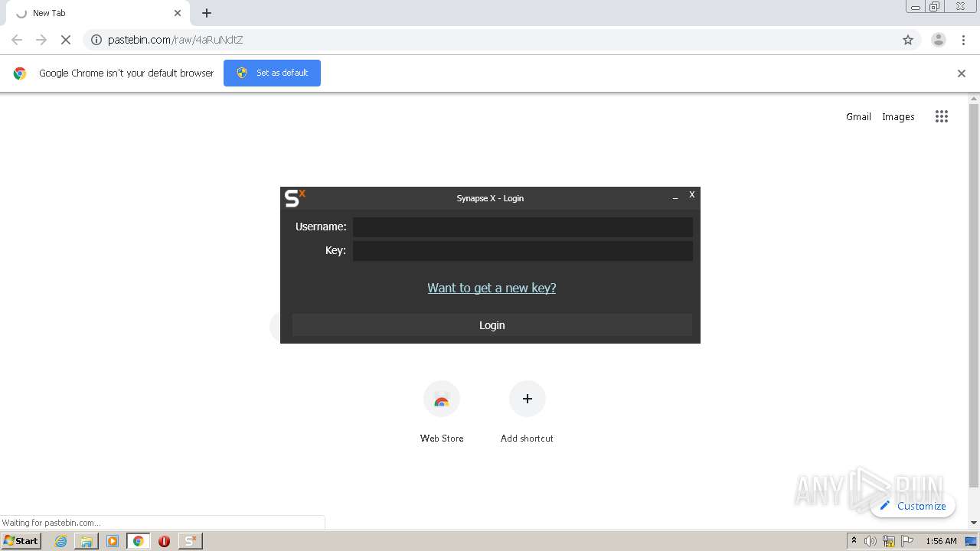This screenshot has width=980, height=551.
Task: Dismiss the default browser infobar
Action: tap(962, 73)
